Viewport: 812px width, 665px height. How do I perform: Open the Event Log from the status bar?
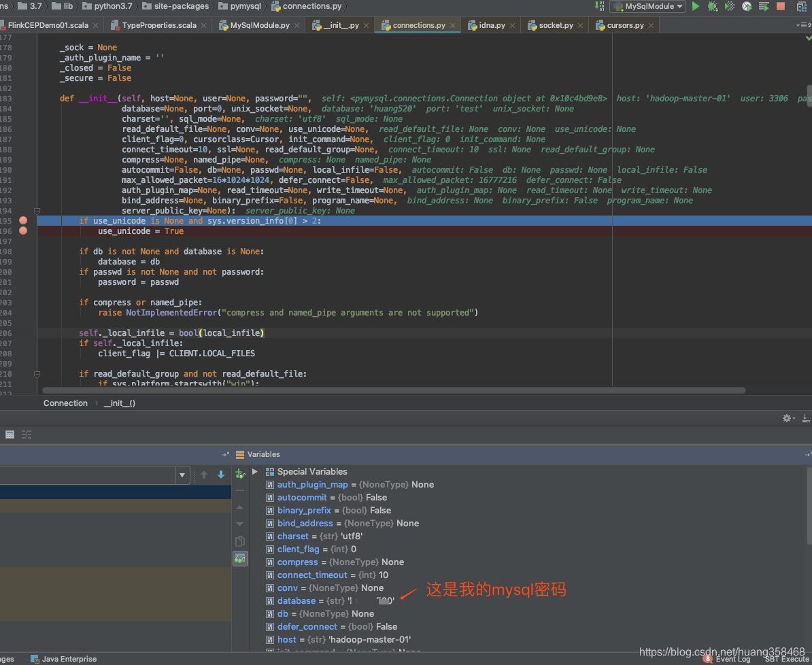coord(732,659)
